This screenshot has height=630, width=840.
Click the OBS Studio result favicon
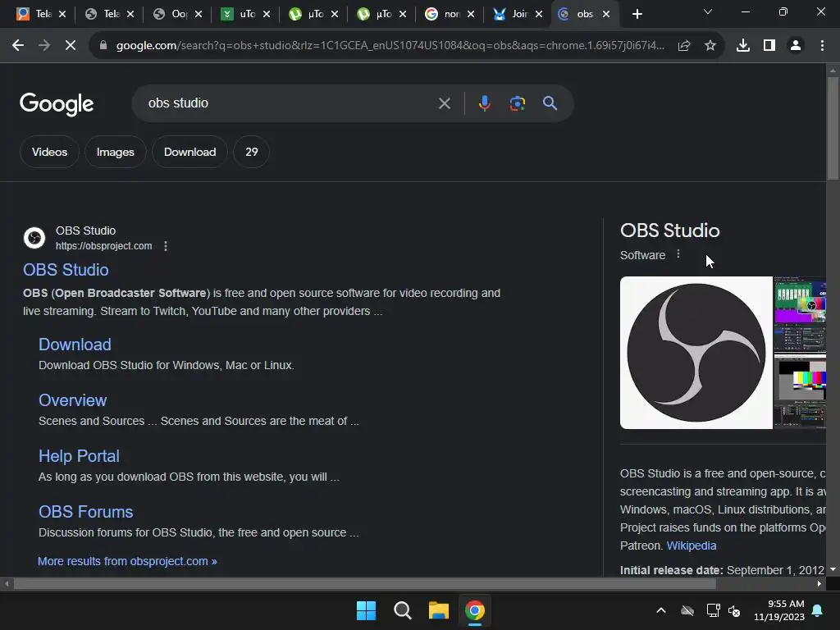pos(34,238)
